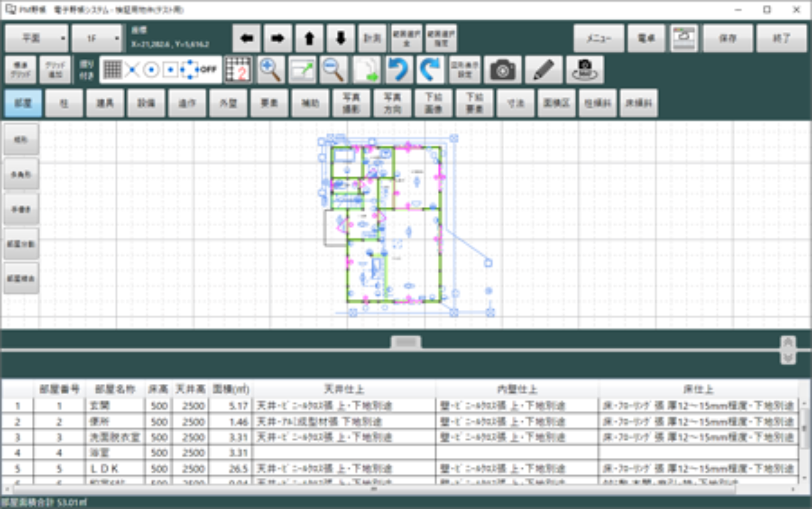Select the 面積区 tab

(x=556, y=103)
